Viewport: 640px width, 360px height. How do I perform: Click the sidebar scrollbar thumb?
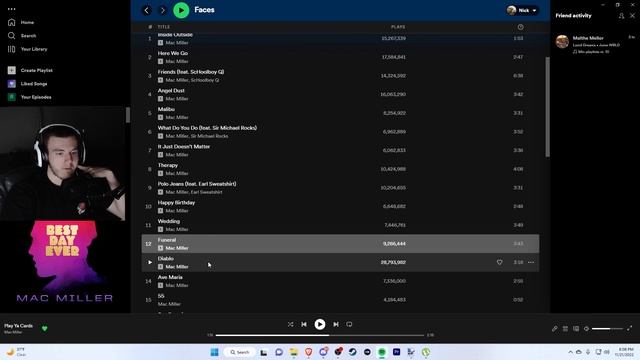128,115
